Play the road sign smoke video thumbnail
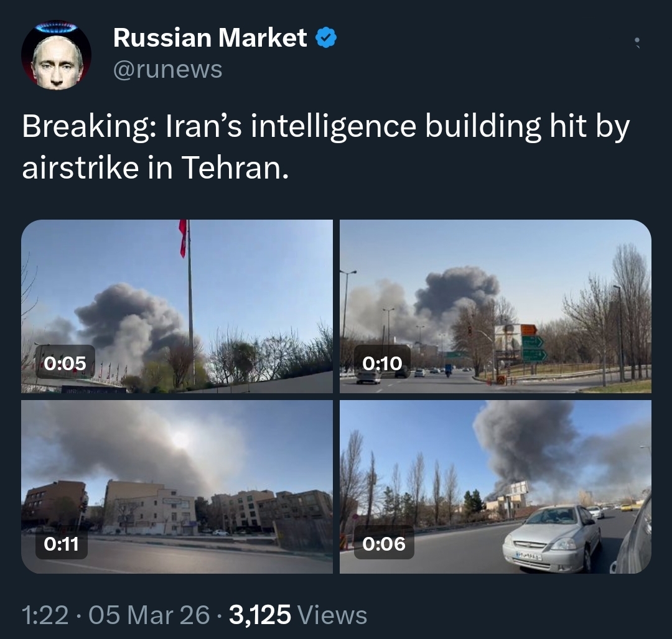The width and height of the screenshot is (672, 639). point(495,306)
